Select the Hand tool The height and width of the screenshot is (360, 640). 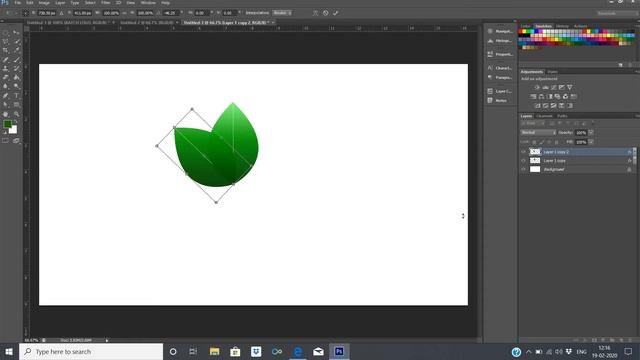[6, 114]
